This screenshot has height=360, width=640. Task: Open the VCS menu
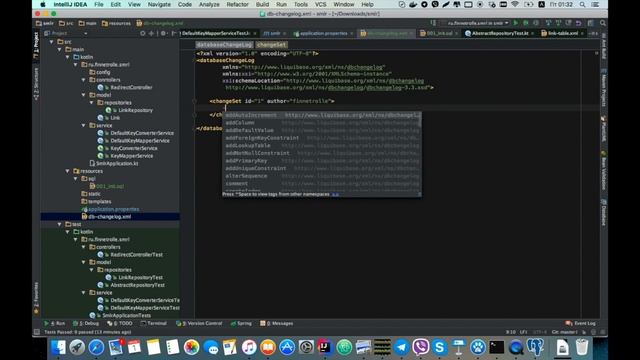coord(320,4)
